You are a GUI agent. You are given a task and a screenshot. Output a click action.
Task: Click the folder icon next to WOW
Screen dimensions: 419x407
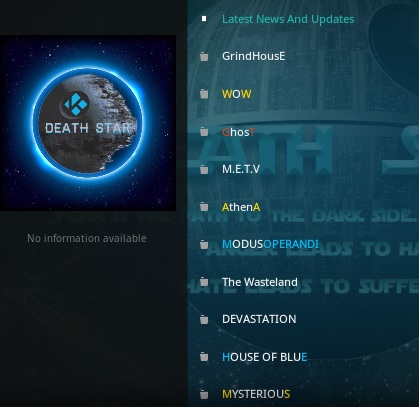[x=204, y=94]
